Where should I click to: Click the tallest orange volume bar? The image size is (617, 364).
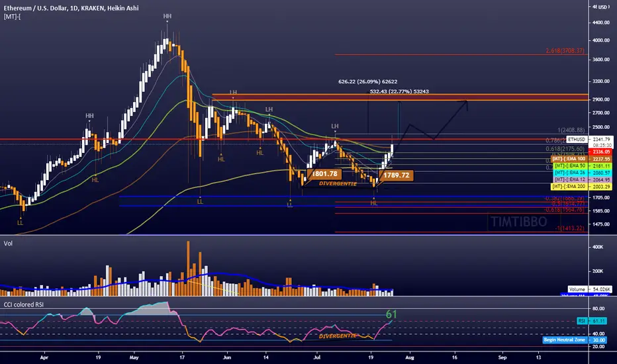click(x=188, y=268)
